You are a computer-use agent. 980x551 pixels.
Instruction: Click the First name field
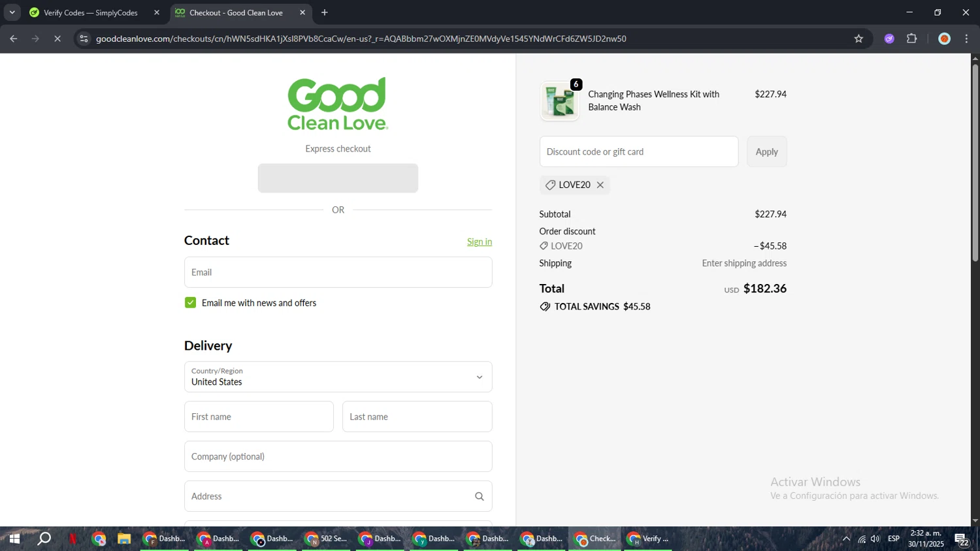259,417
